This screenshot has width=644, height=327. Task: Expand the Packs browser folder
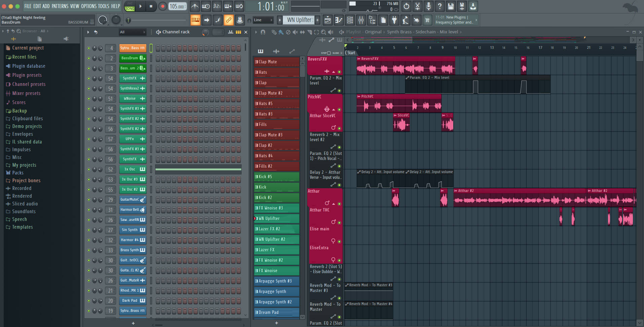tap(18, 173)
